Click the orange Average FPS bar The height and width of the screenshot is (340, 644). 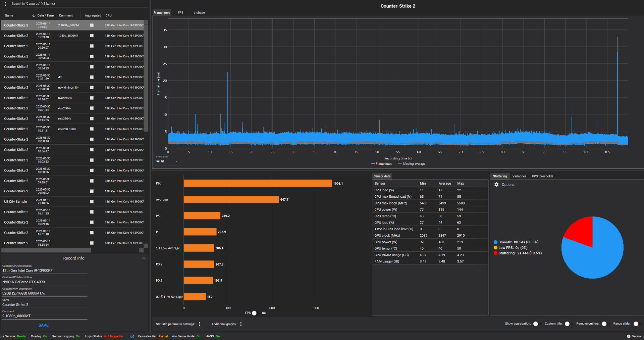(x=231, y=200)
